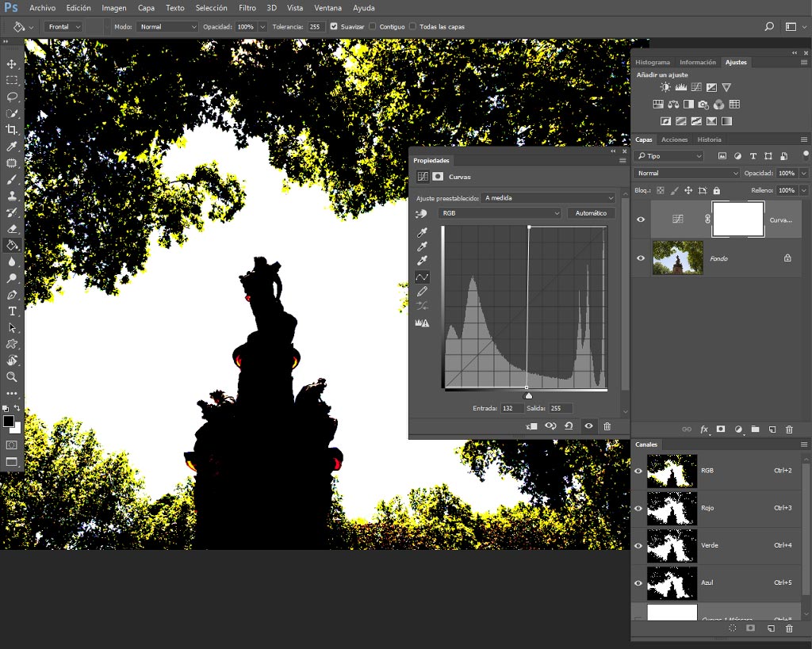812x649 pixels.
Task: Select the Eraser tool
Action: click(x=11, y=229)
